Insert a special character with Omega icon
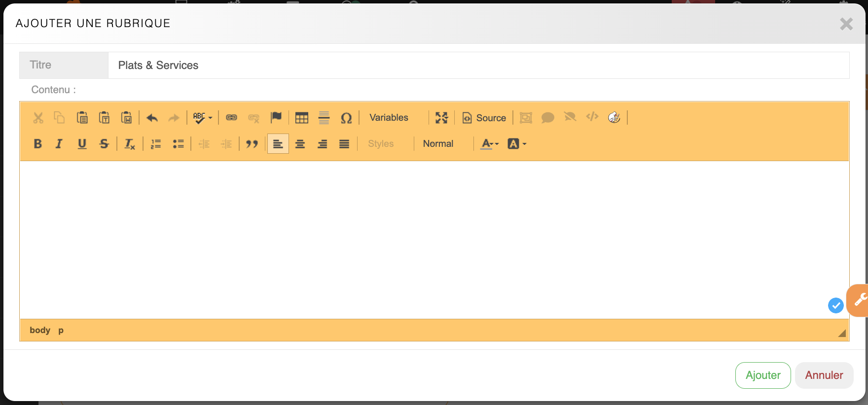The height and width of the screenshot is (405, 868). [346, 118]
